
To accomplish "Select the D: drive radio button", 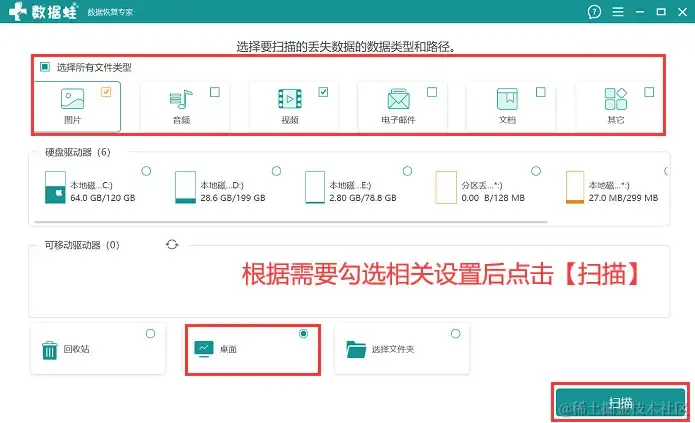I will pos(277,171).
